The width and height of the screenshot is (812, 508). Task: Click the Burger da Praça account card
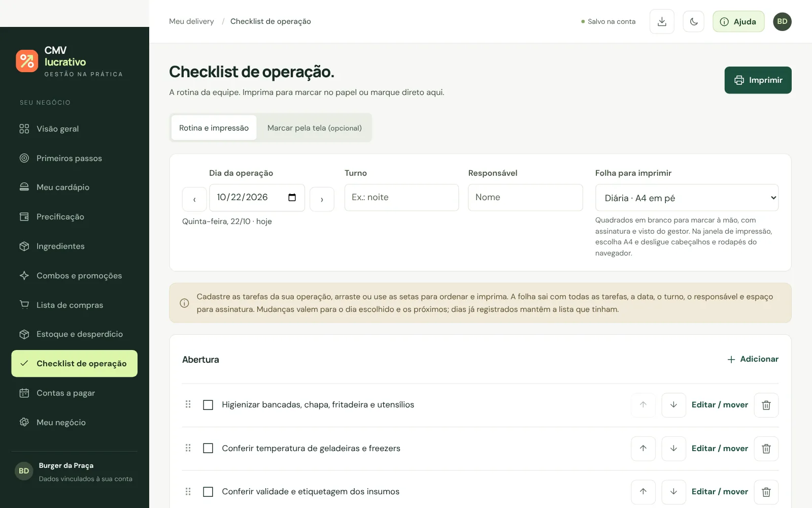pyautogui.click(x=74, y=472)
